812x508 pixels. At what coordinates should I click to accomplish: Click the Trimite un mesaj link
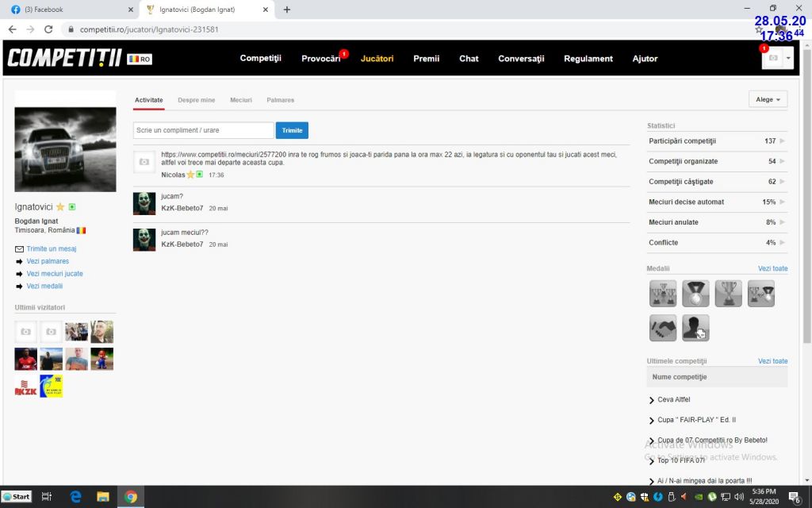[51, 248]
